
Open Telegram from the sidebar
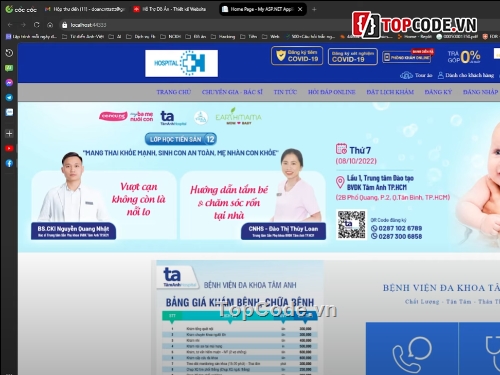tap(9, 97)
